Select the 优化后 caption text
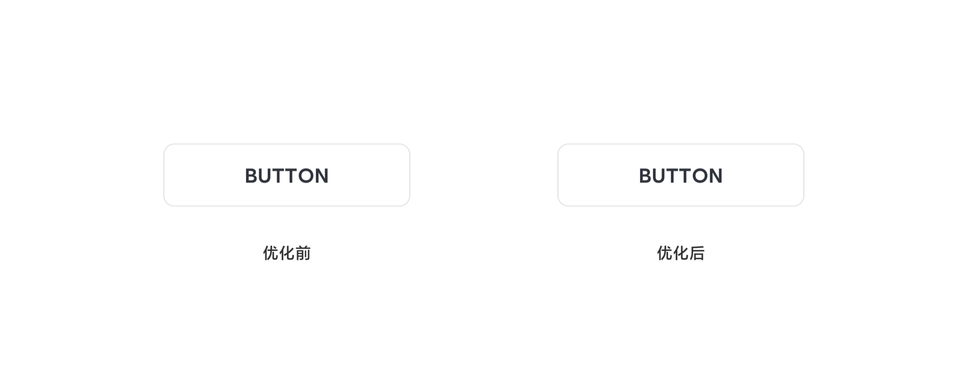 (x=680, y=253)
